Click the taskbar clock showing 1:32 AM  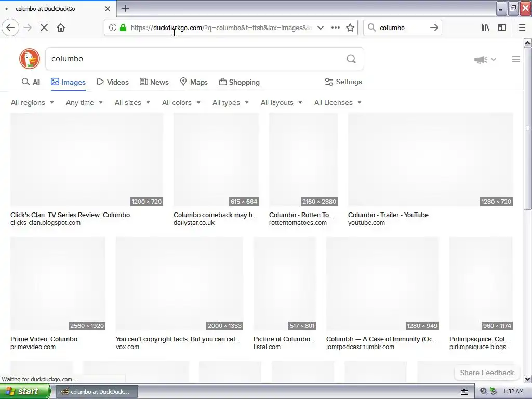tap(513, 392)
